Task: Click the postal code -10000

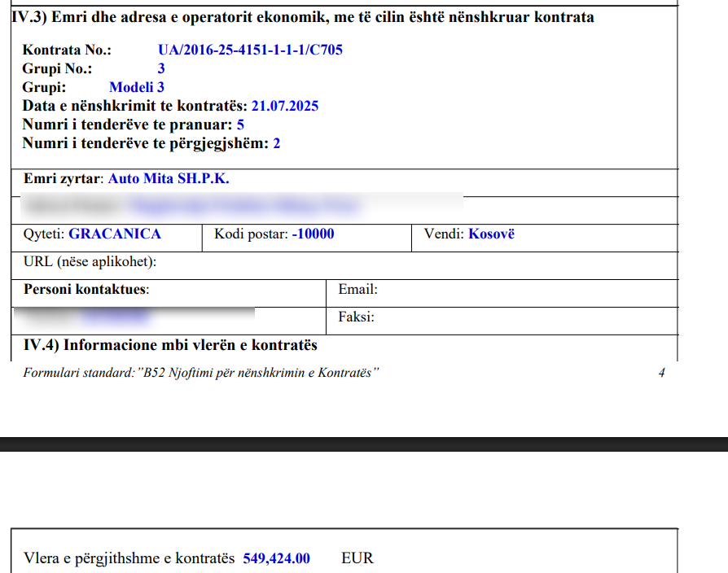Action: (313, 234)
